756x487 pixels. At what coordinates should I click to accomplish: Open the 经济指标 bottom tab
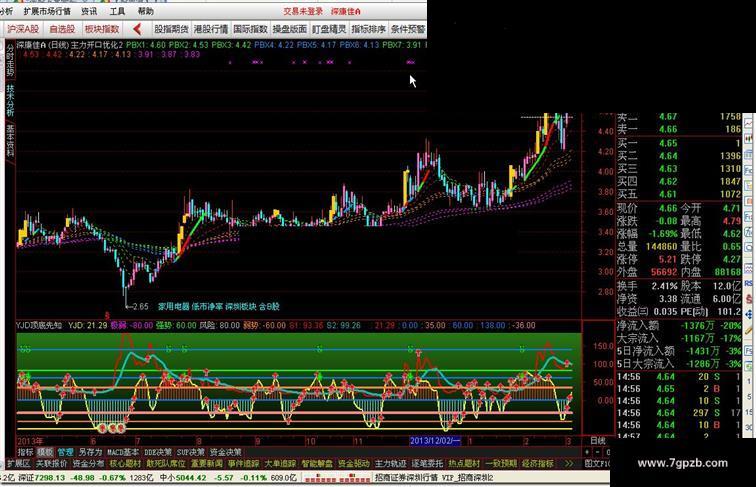pyautogui.click(x=538, y=464)
